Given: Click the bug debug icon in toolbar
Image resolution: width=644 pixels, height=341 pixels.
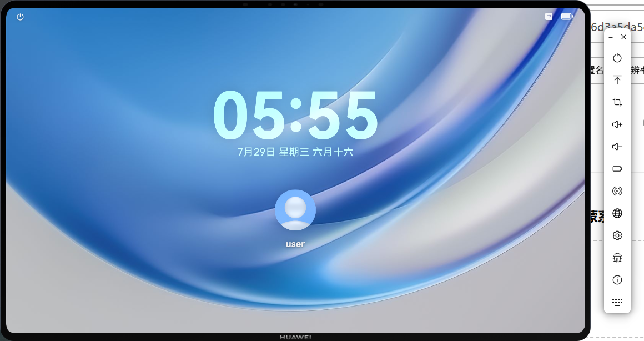Looking at the screenshot, I should 617,258.
